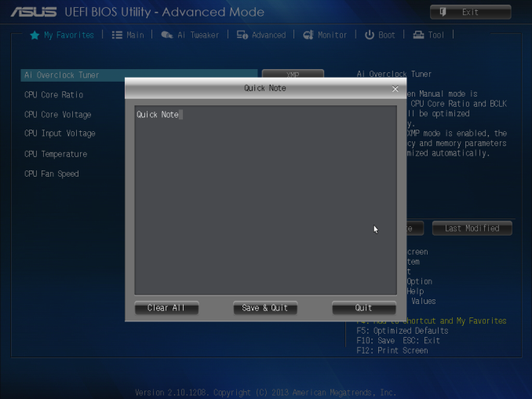Click the star icon beside My Favorites
This screenshot has width=532, height=399.
(35, 35)
